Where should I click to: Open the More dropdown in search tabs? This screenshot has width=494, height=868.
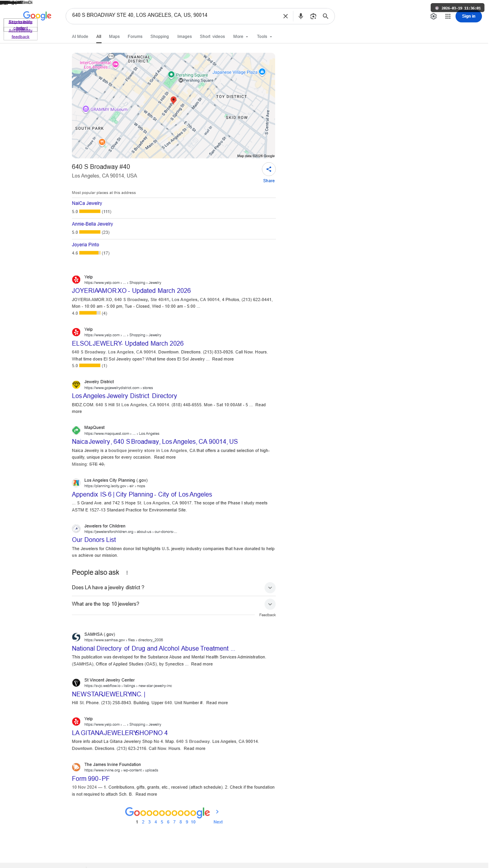click(x=240, y=36)
